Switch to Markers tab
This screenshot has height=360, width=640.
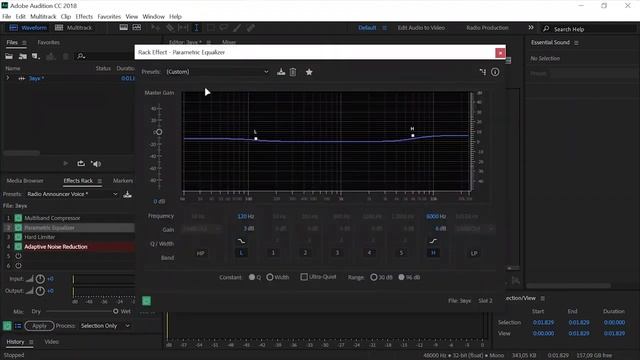pos(123,180)
